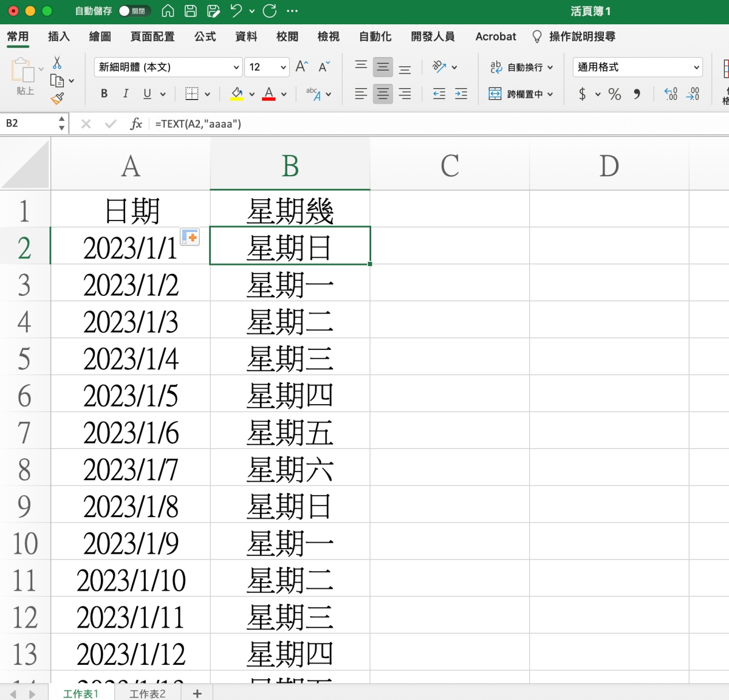Screen dimensions: 729x700
Task: Open the 頁面配置 ribbon tab
Action: point(152,36)
